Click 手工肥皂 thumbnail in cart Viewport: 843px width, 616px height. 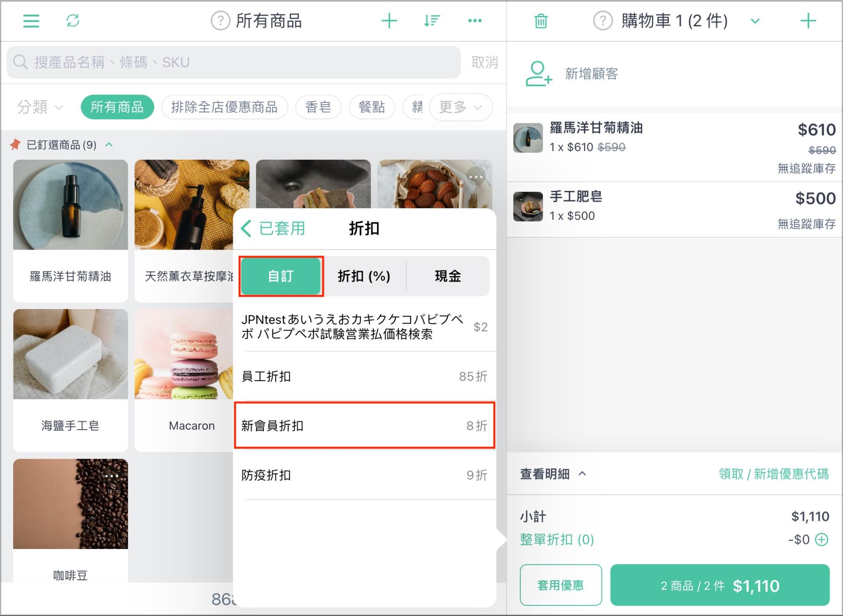(528, 207)
